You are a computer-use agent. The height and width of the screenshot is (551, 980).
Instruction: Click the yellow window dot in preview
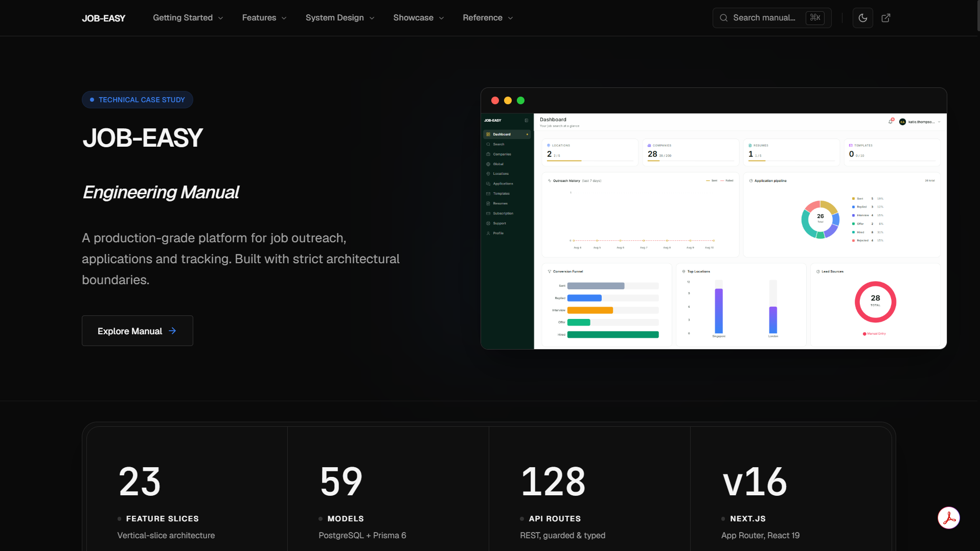(x=508, y=100)
